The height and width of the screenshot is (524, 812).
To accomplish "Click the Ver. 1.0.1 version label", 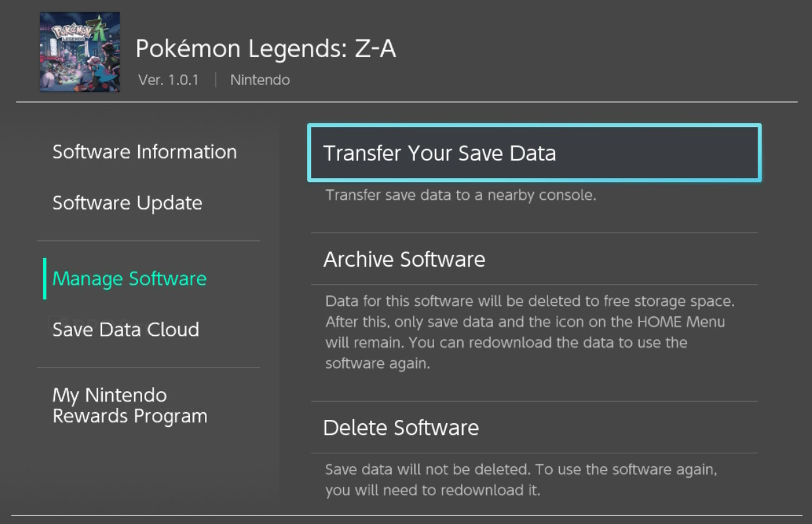I will click(x=168, y=80).
